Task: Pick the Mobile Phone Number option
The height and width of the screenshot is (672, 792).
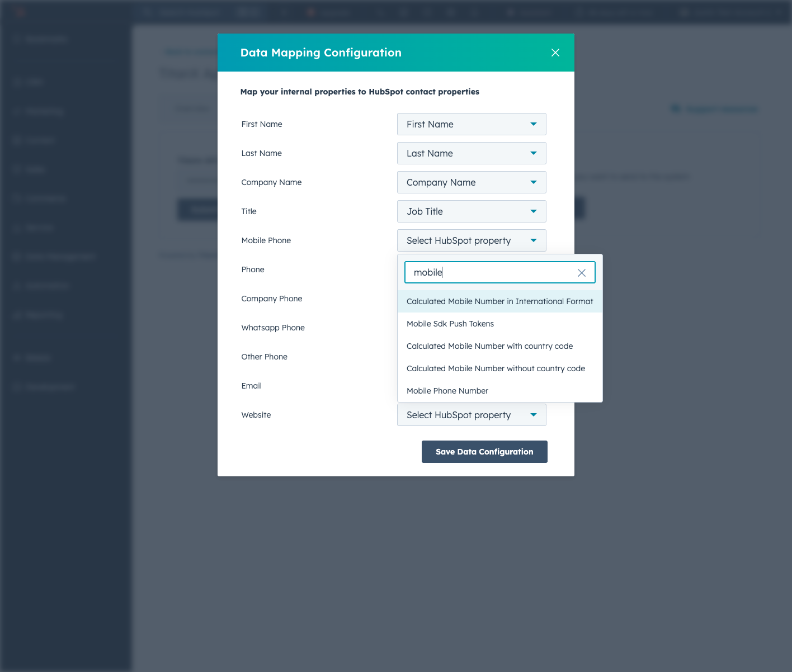Action: pyautogui.click(x=500, y=391)
